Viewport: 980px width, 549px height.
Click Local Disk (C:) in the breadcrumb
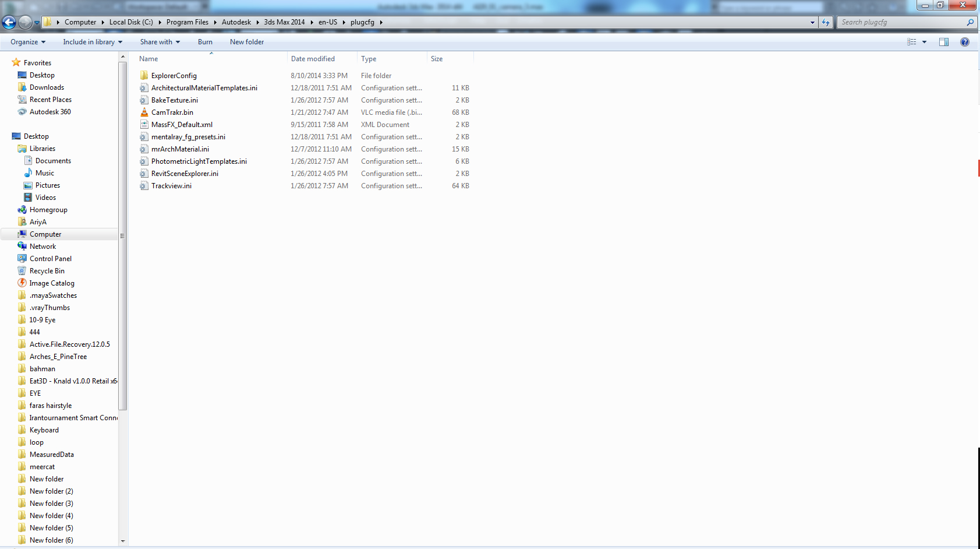point(131,22)
